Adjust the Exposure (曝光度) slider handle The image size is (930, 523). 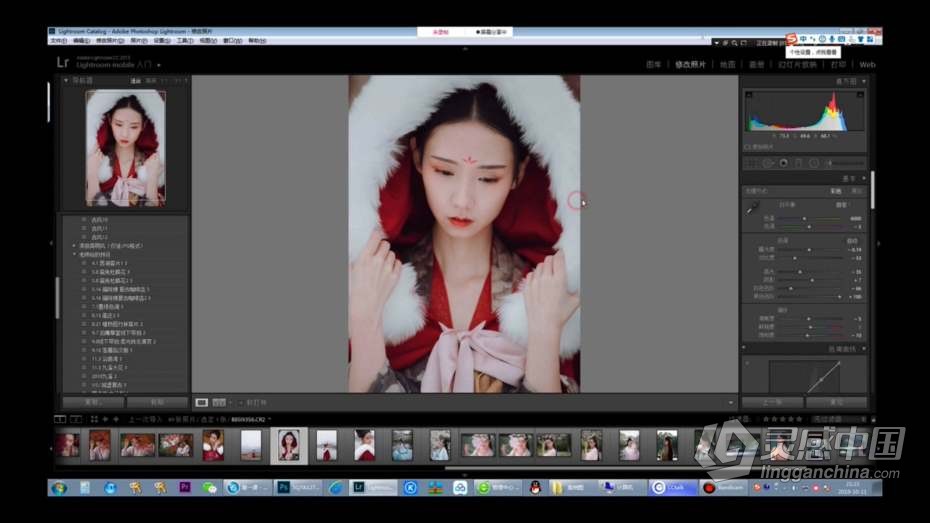[810, 250]
